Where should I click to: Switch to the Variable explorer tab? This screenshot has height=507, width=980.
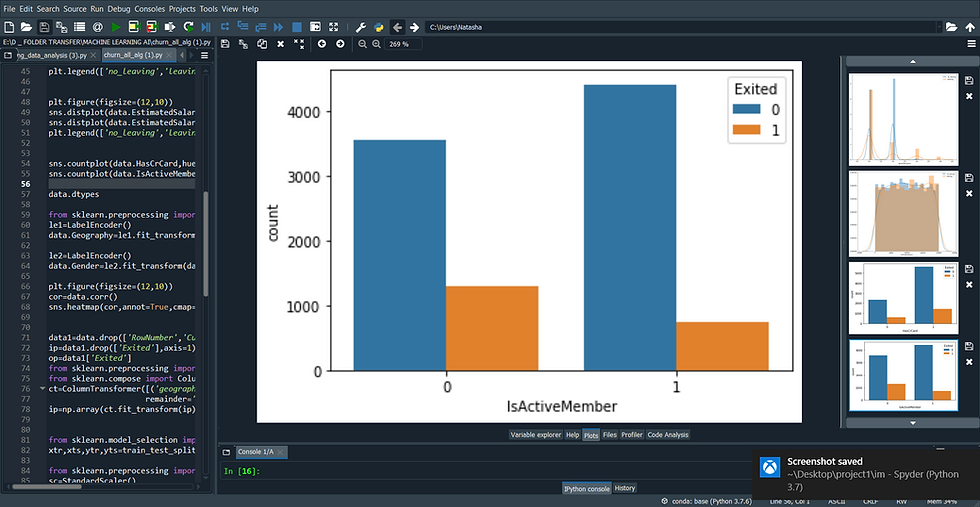point(536,434)
